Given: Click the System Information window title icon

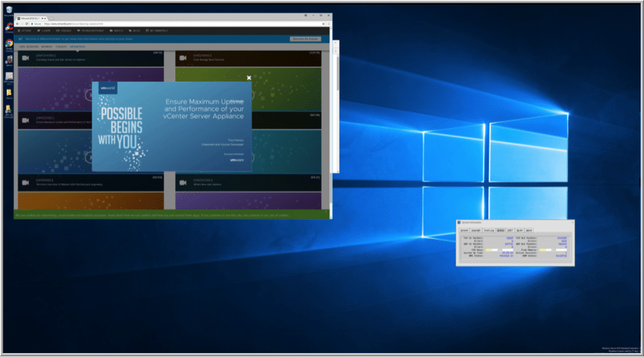Looking at the screenshot, I should pyautogui.click(x=459, y=222).
